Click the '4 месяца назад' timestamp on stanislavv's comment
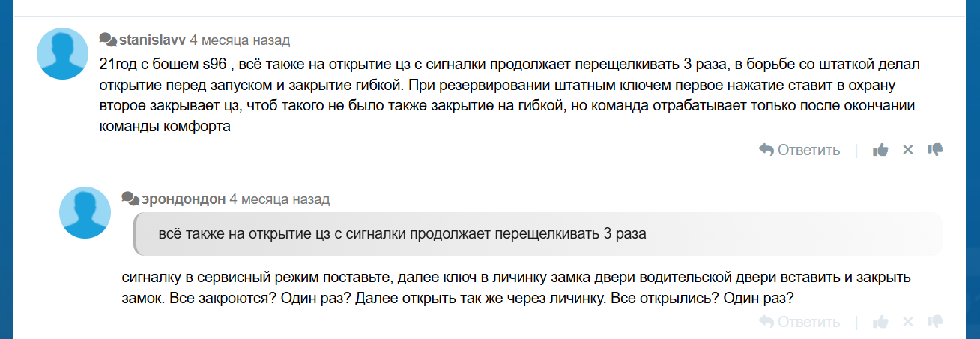980x339 pixels. tap(240, 40)
